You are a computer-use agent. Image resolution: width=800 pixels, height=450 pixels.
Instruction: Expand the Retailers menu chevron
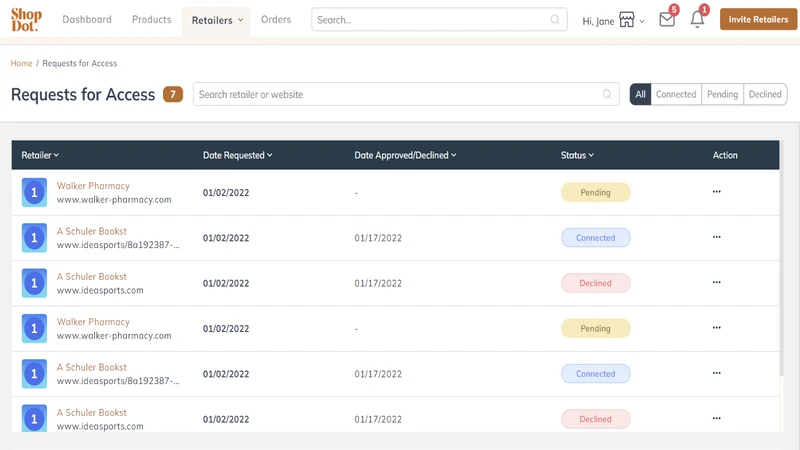(240, 20)
